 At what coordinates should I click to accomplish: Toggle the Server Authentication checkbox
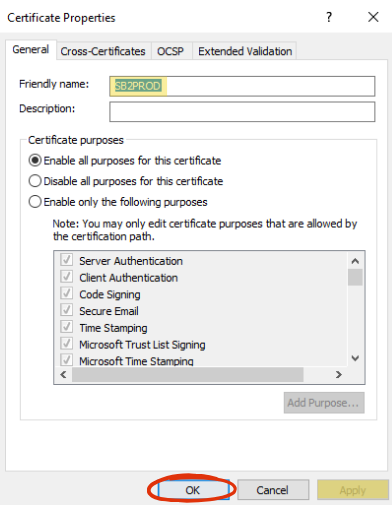(x=67, y=260)
